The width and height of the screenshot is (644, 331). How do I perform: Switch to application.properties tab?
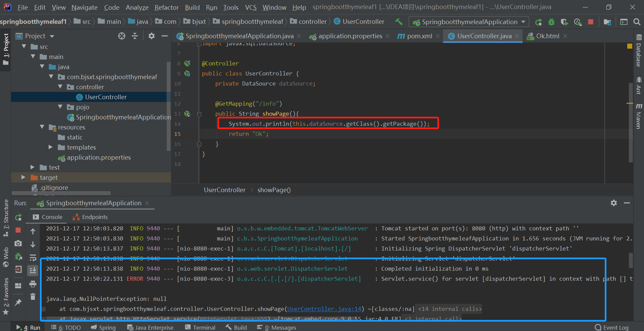tap(350, 36)
